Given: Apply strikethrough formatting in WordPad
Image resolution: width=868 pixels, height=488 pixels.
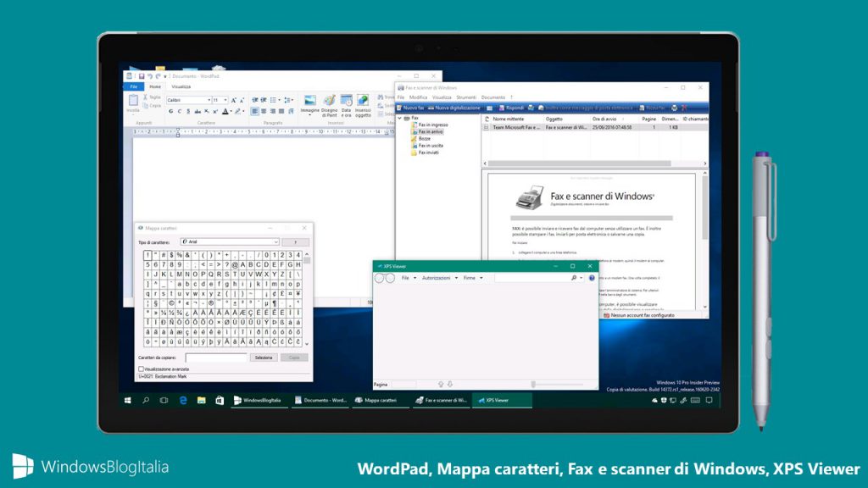Looking at the screenshot, I should tap(198, 111).
